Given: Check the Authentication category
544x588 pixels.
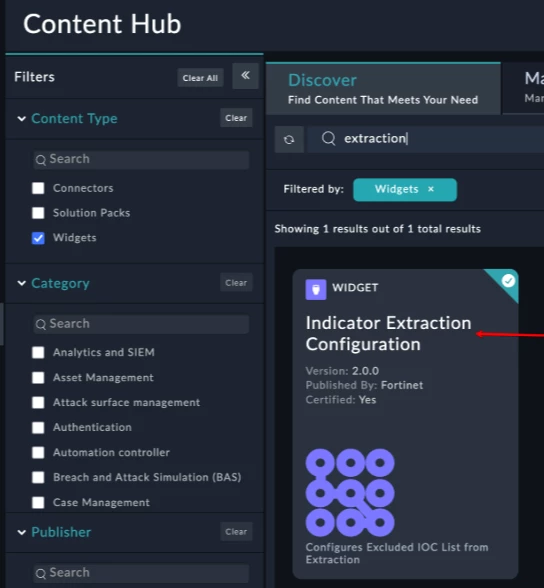Looking at the screenshot, I should pos(38,427).
